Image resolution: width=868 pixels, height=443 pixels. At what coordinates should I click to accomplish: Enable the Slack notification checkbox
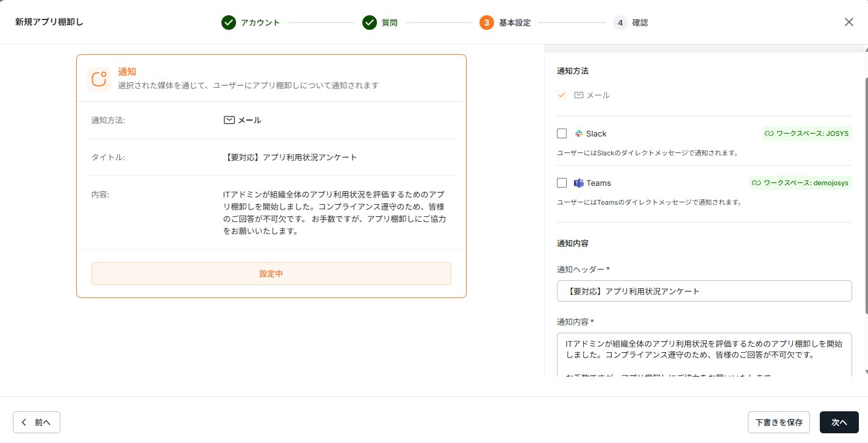562,133
